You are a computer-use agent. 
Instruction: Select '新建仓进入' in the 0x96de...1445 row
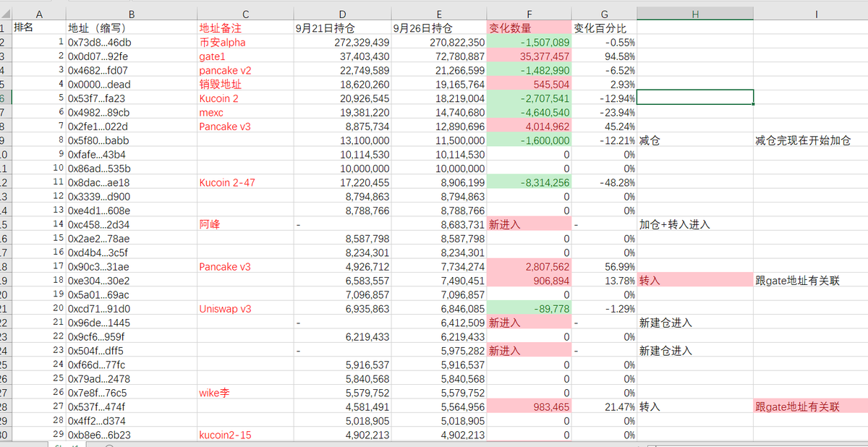pos(695,322)
